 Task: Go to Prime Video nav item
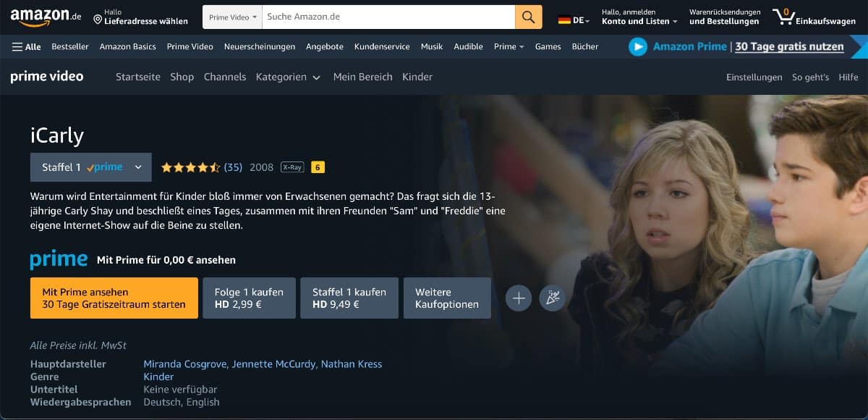click(190, 46)
